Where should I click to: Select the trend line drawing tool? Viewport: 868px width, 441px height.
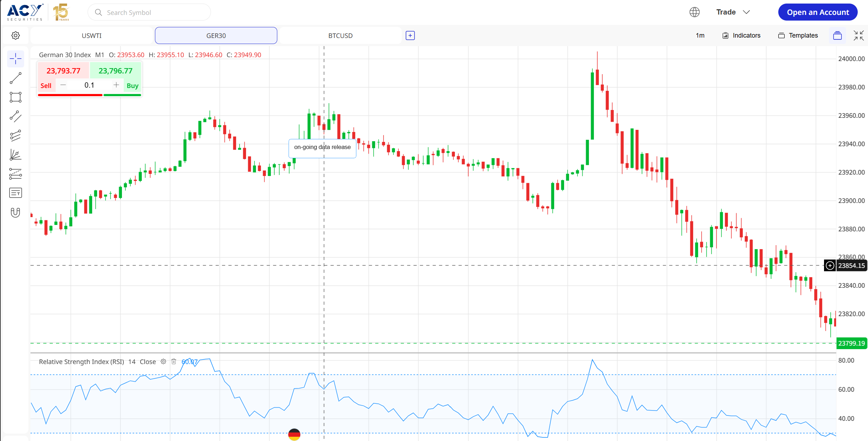(x=16, y=78)
